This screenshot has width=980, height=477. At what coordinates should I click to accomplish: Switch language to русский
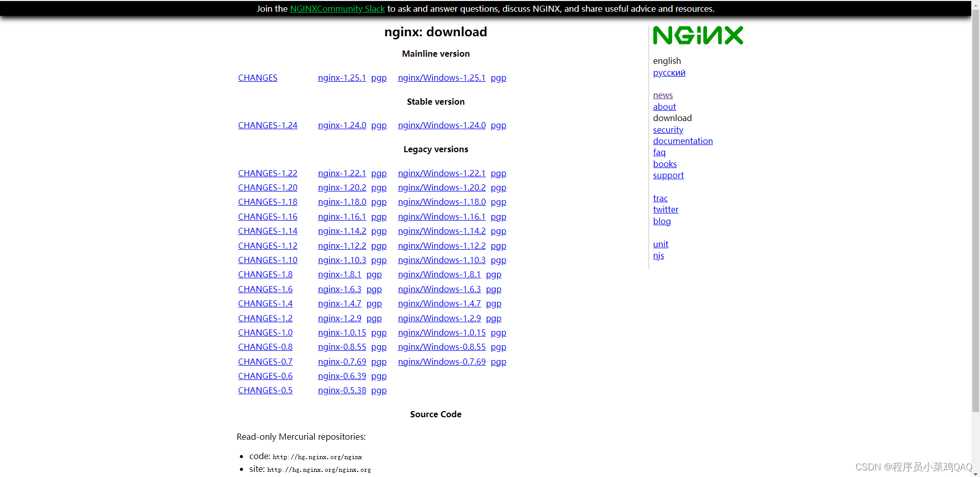pos(669,73)
